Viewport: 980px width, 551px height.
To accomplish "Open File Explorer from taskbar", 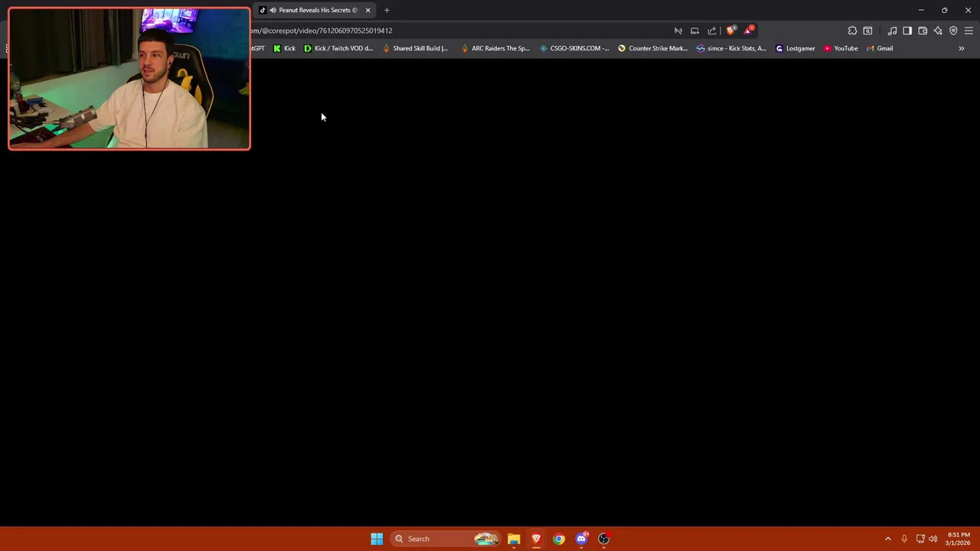I will (514, 539).
